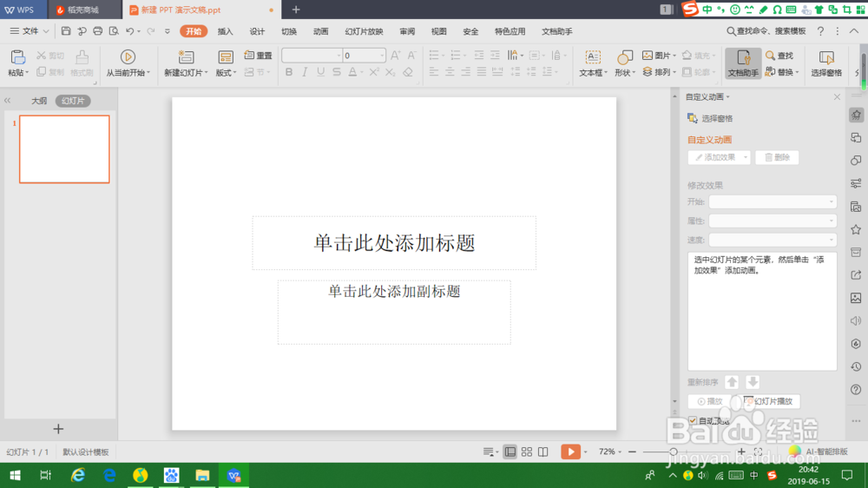Click the Reset slide icon

click(249, 55)
